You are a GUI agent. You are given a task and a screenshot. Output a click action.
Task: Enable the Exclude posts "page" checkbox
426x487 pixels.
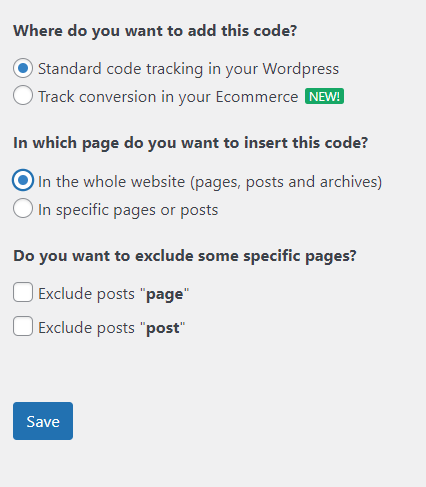(23, 292)
